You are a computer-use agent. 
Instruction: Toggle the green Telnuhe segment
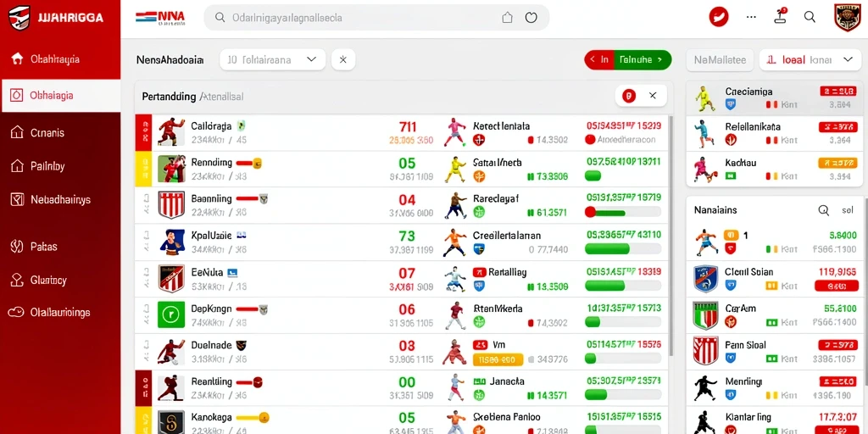click(x=643, y=60)
